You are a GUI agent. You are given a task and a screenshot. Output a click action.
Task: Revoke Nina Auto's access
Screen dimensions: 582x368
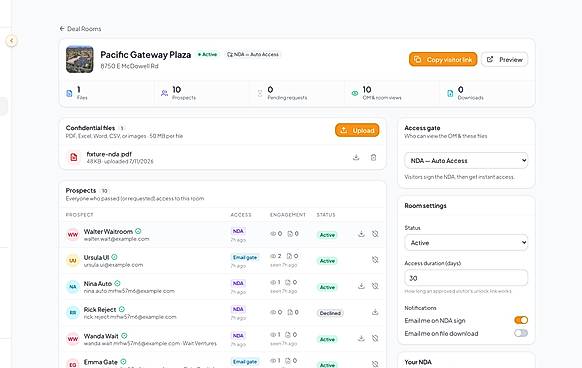tap(375, 286)
